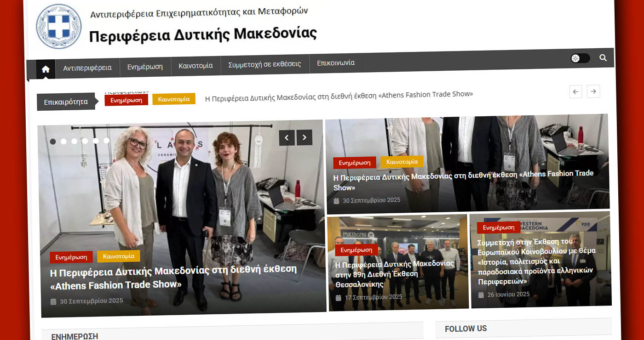644x340 pixels.
Task: Open Συμμετοχή σε εκθέσεις menu item
Action: pyautogui.click(x=265, y=64)
